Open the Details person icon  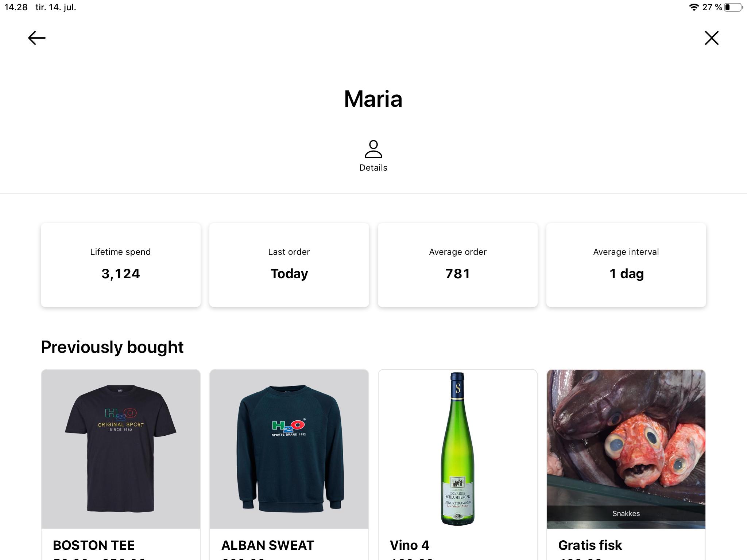(x=373, y=149)
